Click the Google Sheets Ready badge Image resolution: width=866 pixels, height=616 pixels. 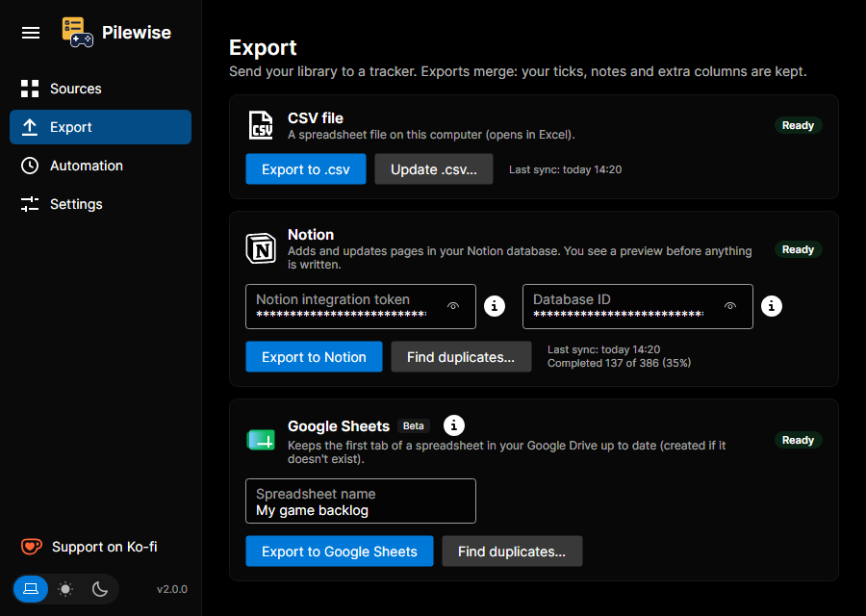pyautogui.click(x=798, y=440)
